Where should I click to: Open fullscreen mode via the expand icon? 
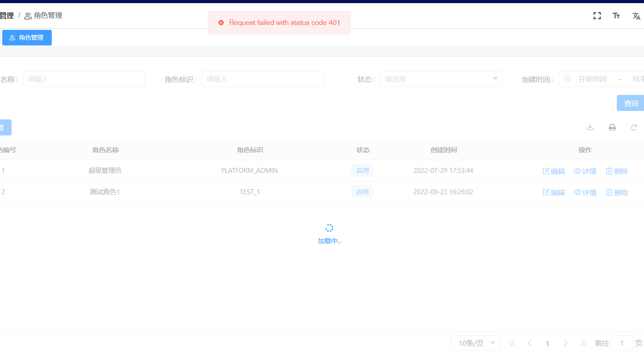pyautogui.click(x=597, y=15)
